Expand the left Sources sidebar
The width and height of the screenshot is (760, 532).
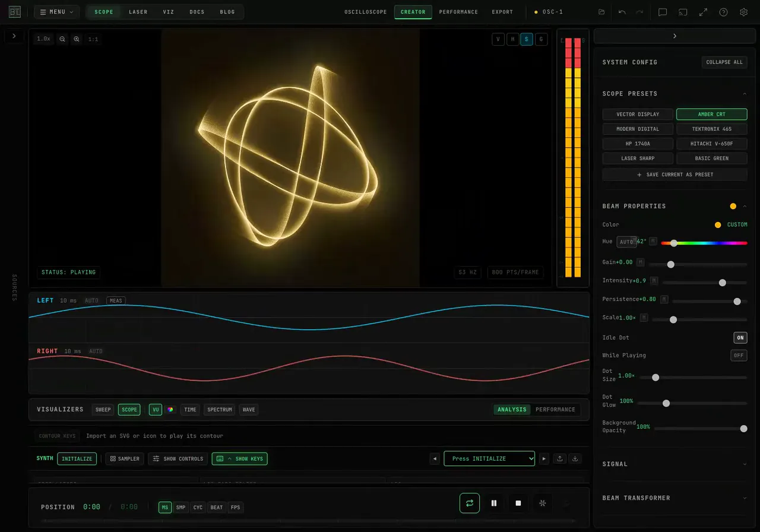tap(14, 36)
